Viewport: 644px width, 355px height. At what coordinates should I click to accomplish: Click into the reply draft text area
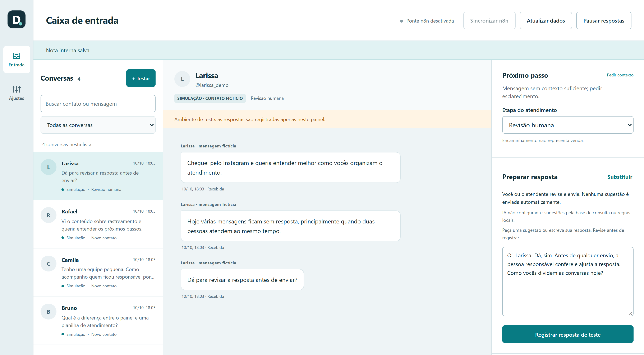(567, 281)
